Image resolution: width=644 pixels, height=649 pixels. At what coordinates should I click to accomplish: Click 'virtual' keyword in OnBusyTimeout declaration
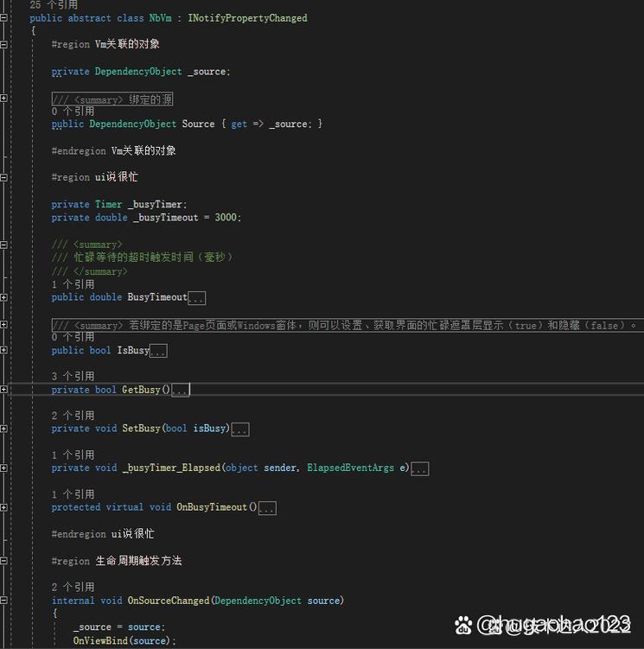[124, 507]
